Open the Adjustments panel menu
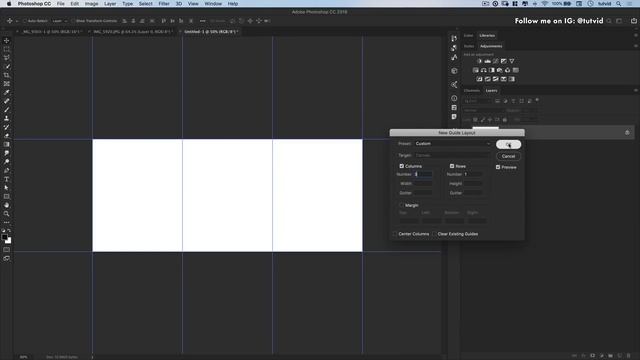This screenshot has width=640, height=360. coord(636,46)
